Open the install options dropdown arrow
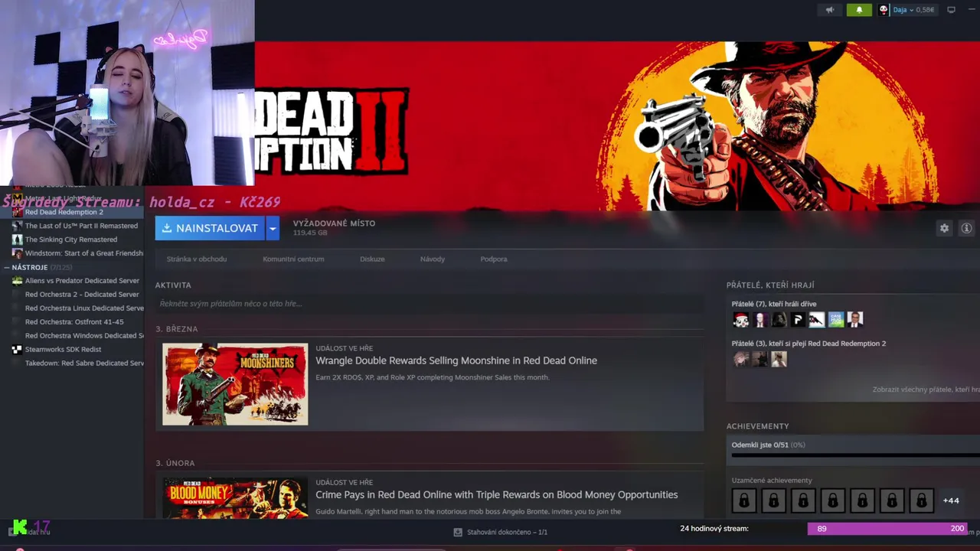The height and width of the screenshot is (551, 980). coord(273,228)
